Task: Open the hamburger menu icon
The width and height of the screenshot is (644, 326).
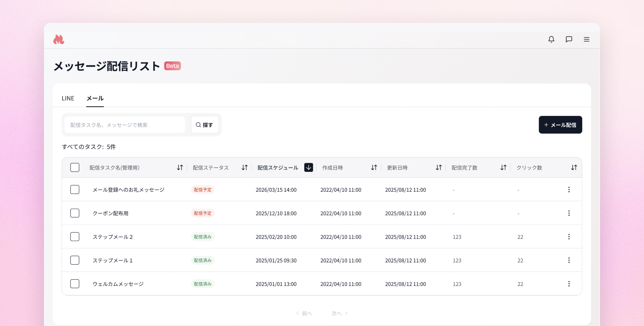Action: [x=586, y=39]
